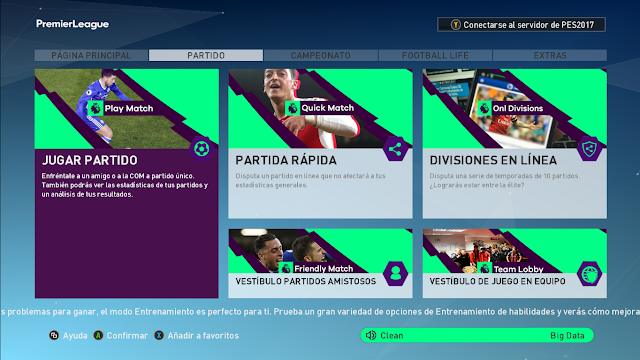Image resolution: width=640 pixels, height=360 pixels.
Task: Click the globe hexagon icon on Vestíbulo de Juego en Equipo
Action: [589, 273]
